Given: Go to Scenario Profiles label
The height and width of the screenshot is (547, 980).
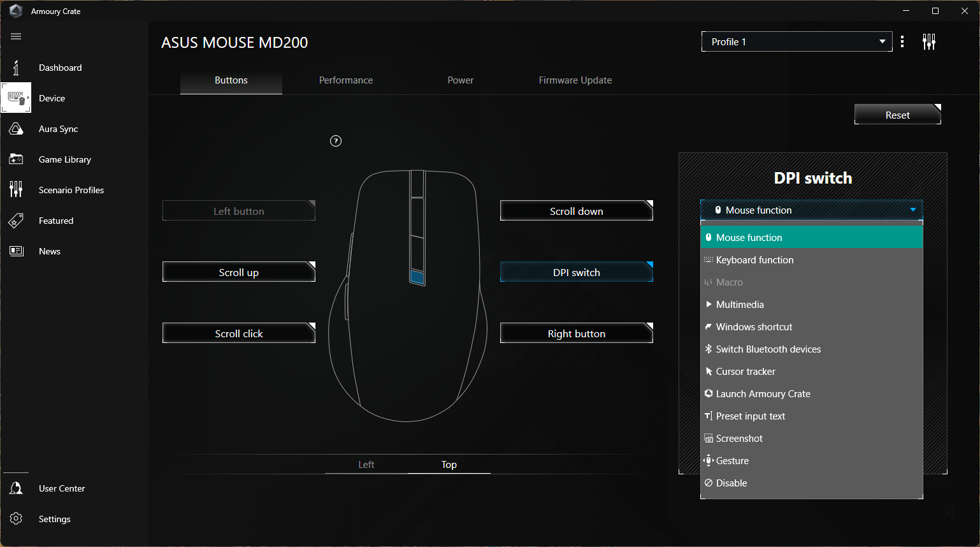Looking at the screenshot, I should (x=71, y=190).
